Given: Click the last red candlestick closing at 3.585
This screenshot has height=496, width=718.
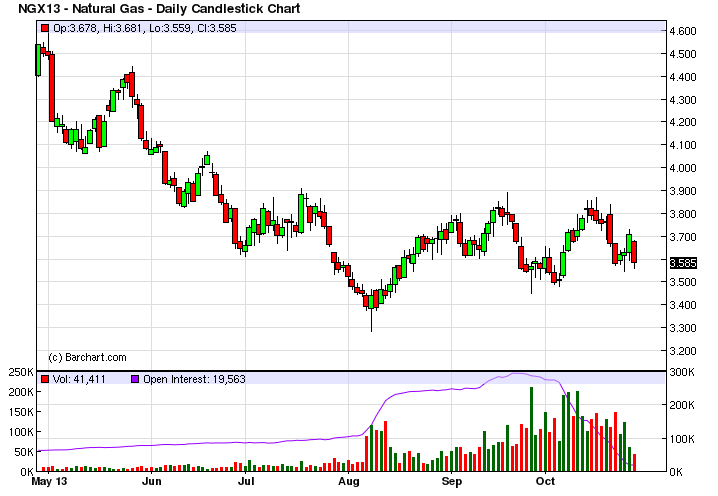Looking at the screenshot, I should pos(634,252).
